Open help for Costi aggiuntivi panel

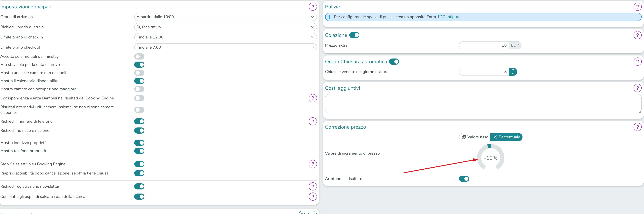tap(637, 88)
